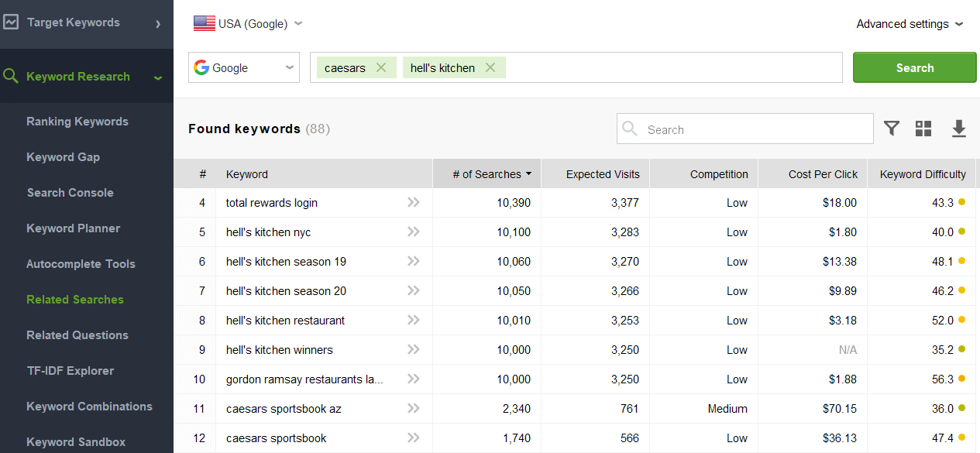
Task: Click arrows icon for hell's kitchen restaurant
Action: [414, 320]
